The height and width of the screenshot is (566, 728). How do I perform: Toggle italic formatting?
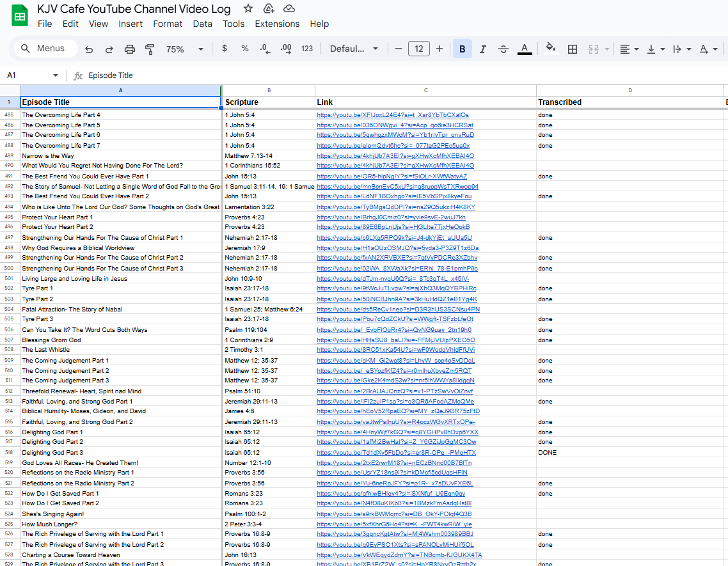[483, 49]
